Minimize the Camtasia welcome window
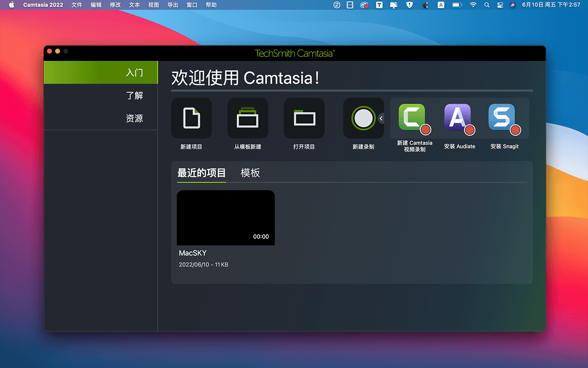588x368 pixels. tap(57, 51)
